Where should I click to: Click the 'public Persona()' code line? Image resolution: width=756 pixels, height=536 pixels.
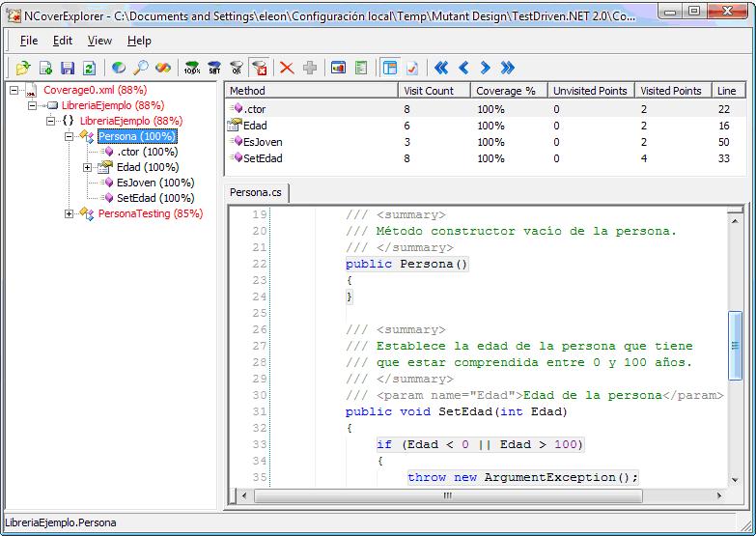point(406,265)
